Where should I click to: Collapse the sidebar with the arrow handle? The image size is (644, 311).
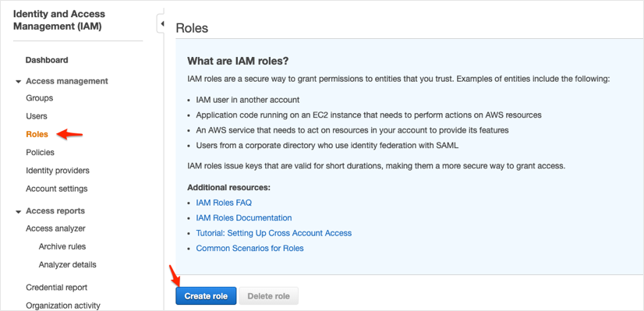coord(161,24)
